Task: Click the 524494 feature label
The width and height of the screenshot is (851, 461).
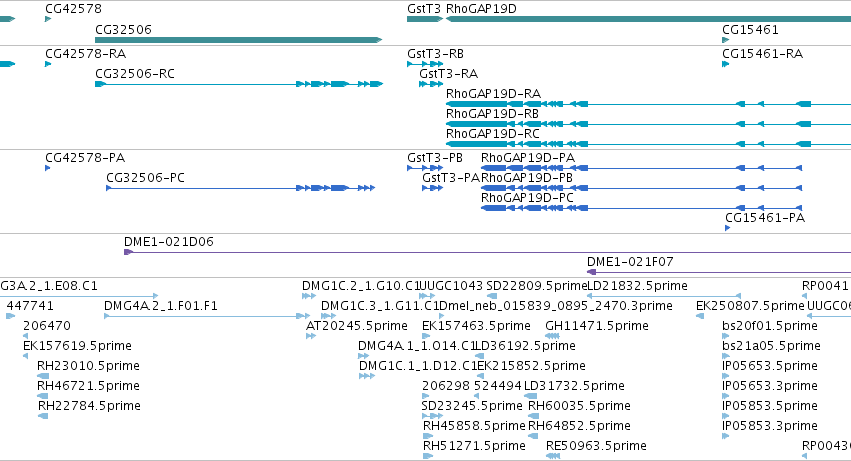Action: [x=498, y=387]
